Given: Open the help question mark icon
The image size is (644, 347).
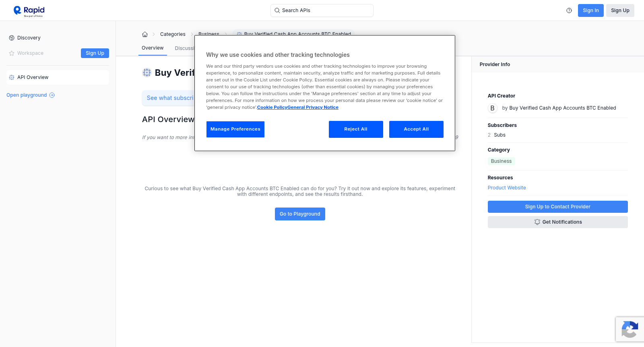Looking at the screenshot, I should click(569, 10).
